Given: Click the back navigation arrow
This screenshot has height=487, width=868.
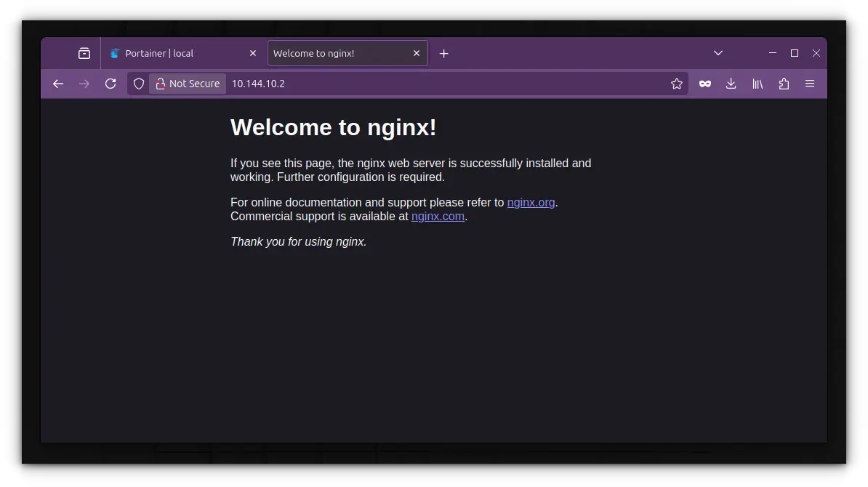Looking at the screenshot, I should [x=57, y=84].
